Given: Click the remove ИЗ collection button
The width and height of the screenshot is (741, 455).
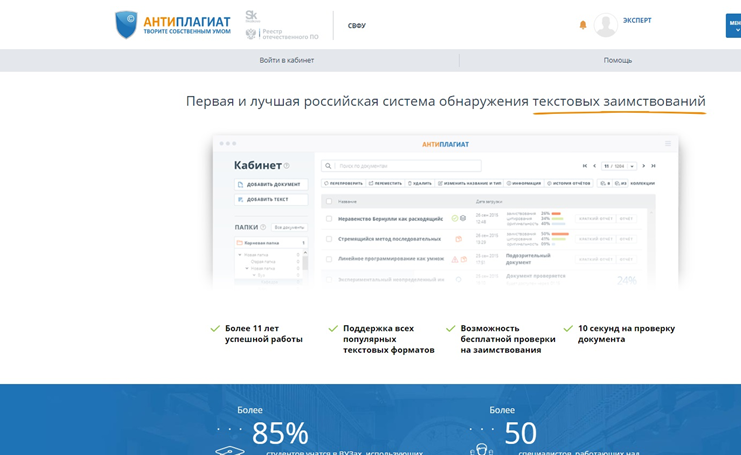Looking at the screenshot, I should click(620, 183).
